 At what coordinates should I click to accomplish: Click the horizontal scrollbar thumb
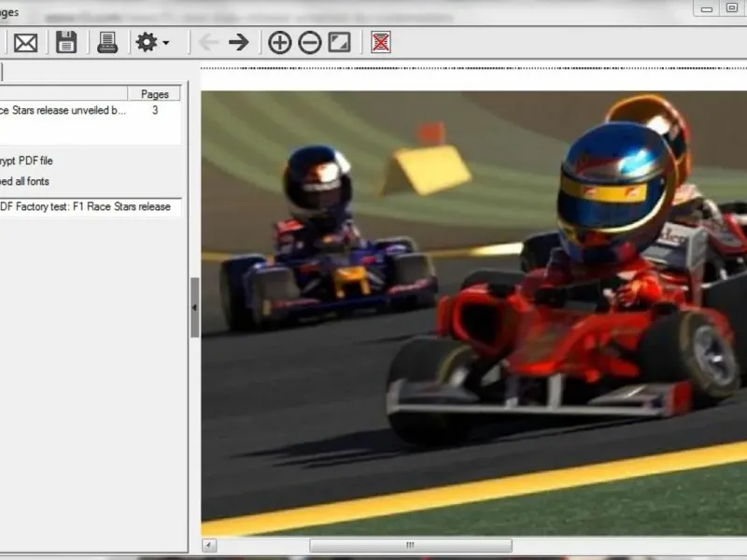(x=408, y=545)
